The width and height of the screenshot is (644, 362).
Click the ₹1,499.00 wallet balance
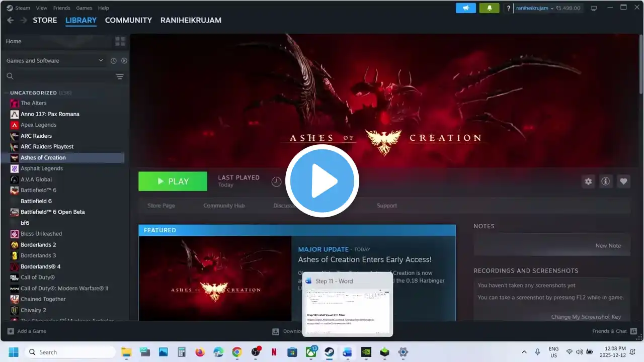568,8
